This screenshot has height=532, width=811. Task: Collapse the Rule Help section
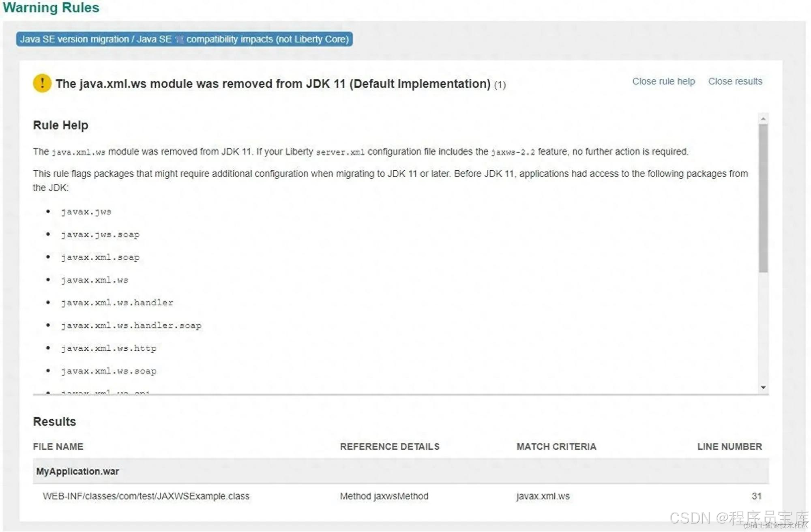tap(60, 125)
